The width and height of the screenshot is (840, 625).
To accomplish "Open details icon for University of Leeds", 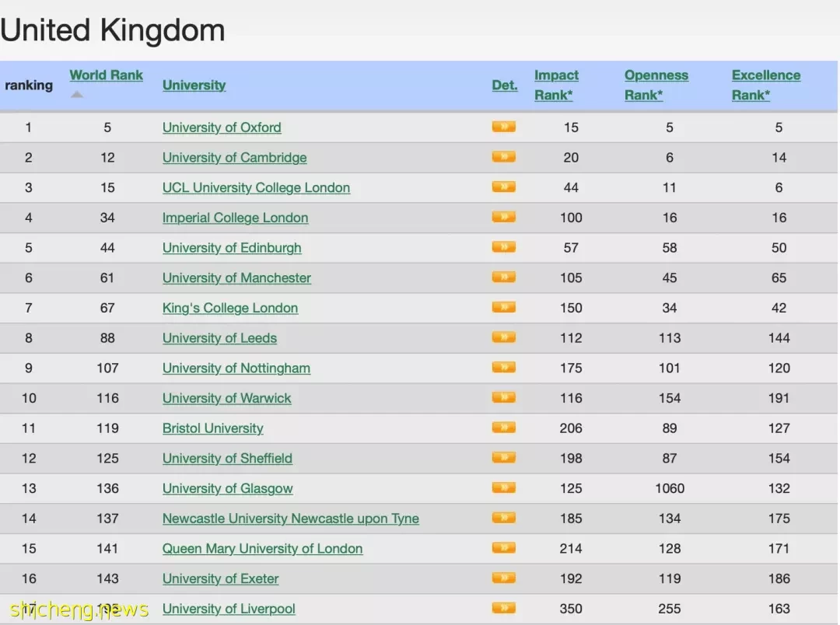I will [x=503, y=337].
